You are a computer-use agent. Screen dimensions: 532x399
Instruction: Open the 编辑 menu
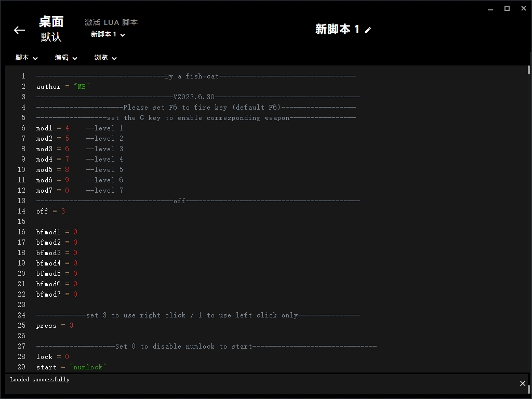[x=66, y=58]
